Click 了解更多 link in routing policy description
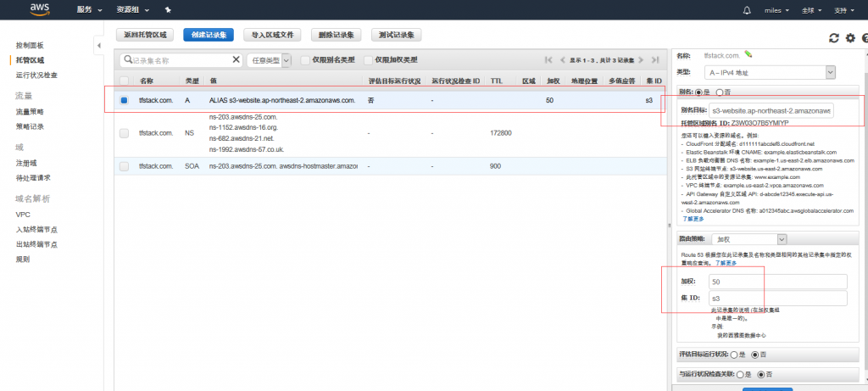This screenshot has height=391, width=868. coord(726,263)
